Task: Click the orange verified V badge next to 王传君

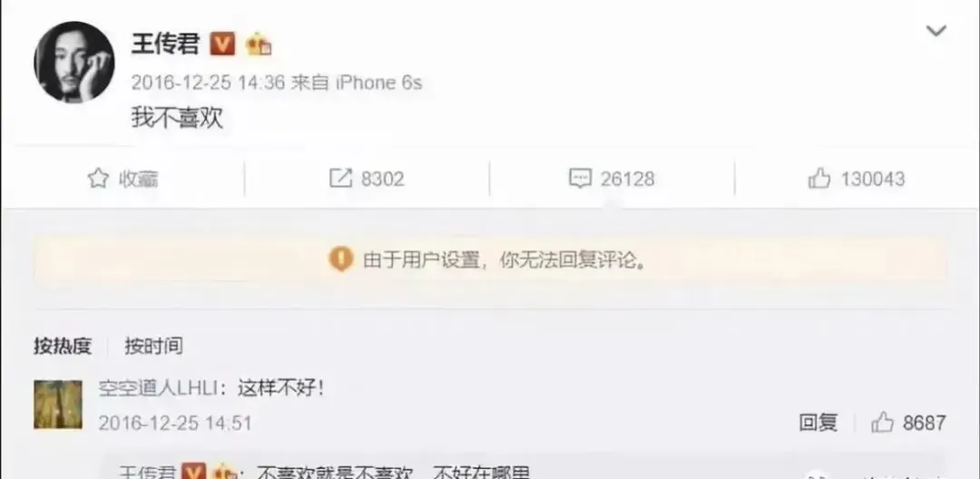Action: click(222, 44)
